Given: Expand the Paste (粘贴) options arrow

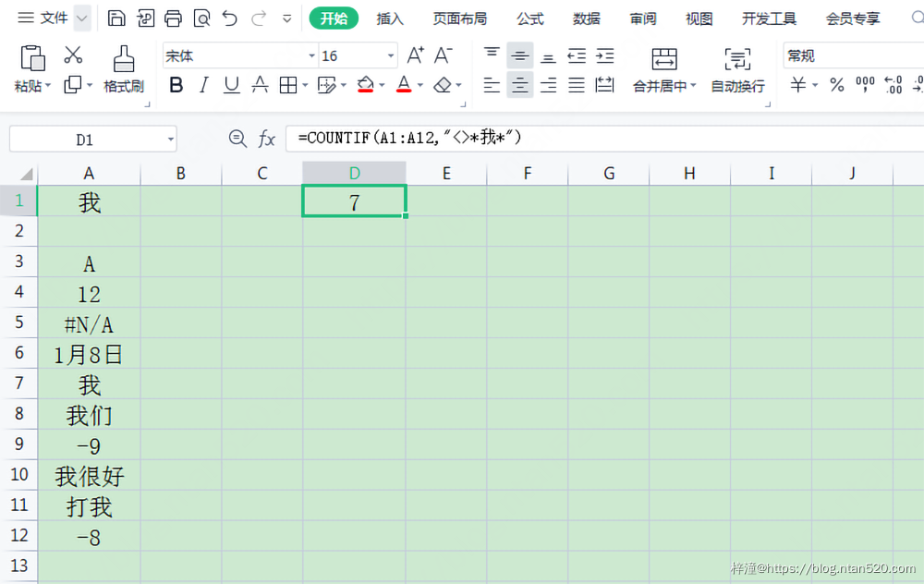Looking at the screenshot, I should click(x=48, y=85).
